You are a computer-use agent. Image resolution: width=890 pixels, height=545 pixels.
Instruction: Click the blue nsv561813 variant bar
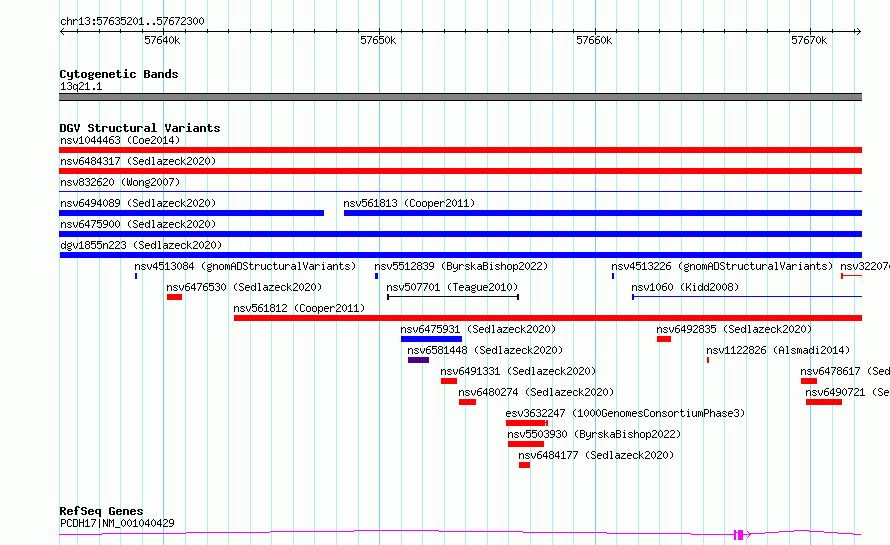[x=603, y=213]
